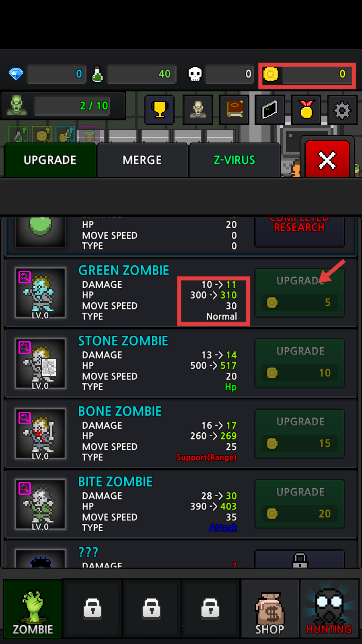Upgrade Green Zombie for 5 gold

pyautogui.click(x=300, y=293)
